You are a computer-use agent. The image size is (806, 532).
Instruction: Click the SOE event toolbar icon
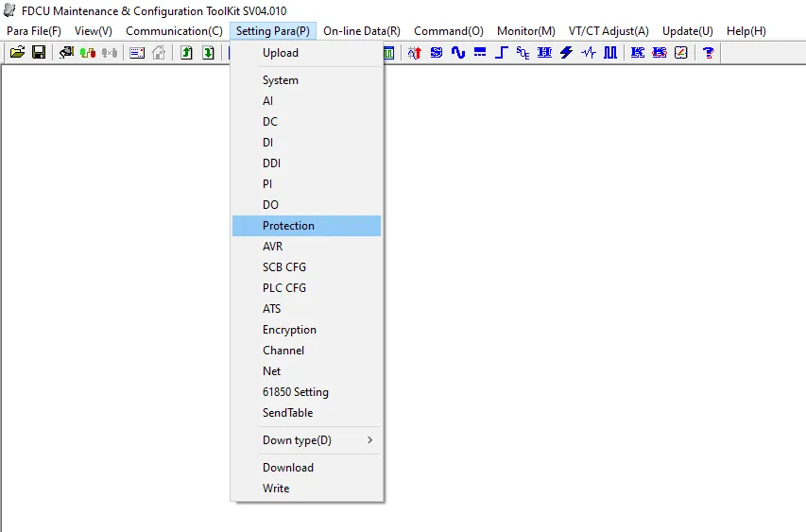pos(523,52)
